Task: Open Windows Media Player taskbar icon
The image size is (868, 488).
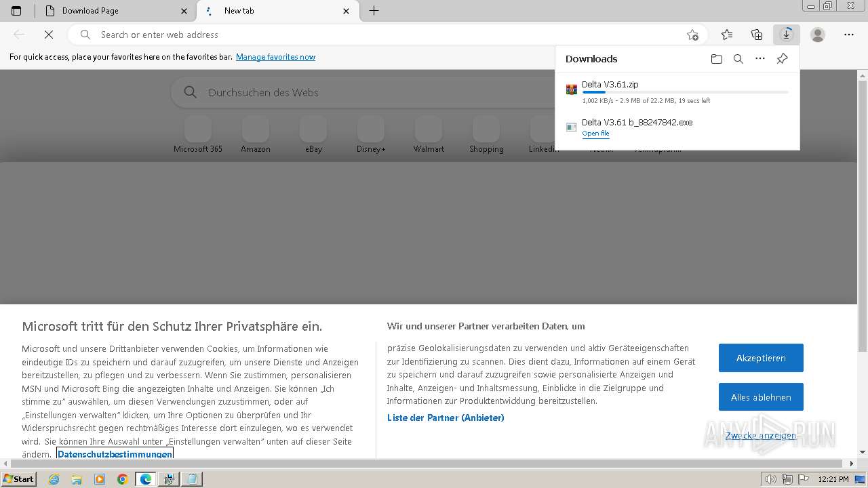Action: [x=100, y=479]
